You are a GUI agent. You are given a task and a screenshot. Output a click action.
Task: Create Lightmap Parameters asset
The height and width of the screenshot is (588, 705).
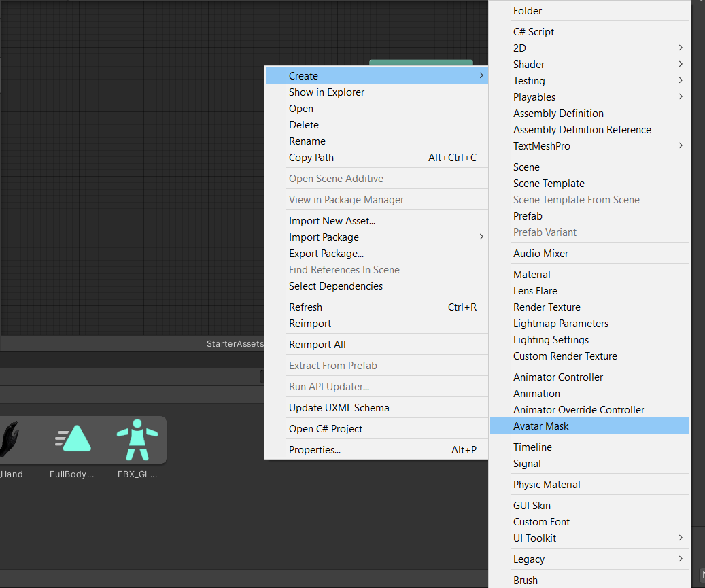(x=589, y=323)
